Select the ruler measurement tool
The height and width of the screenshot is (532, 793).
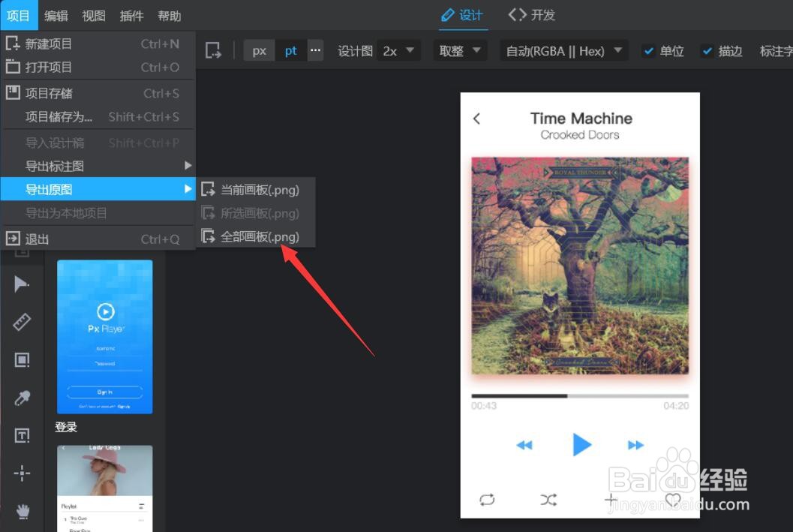click(22, 322)
